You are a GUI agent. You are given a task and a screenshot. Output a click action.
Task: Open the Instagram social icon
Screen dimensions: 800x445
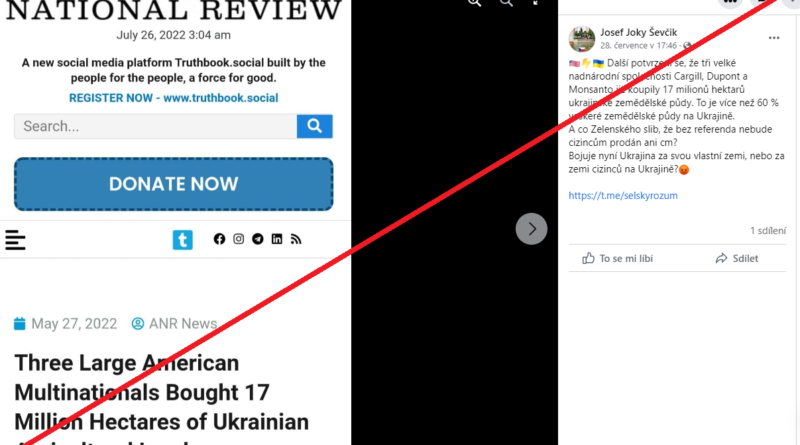tap(238, 239)
